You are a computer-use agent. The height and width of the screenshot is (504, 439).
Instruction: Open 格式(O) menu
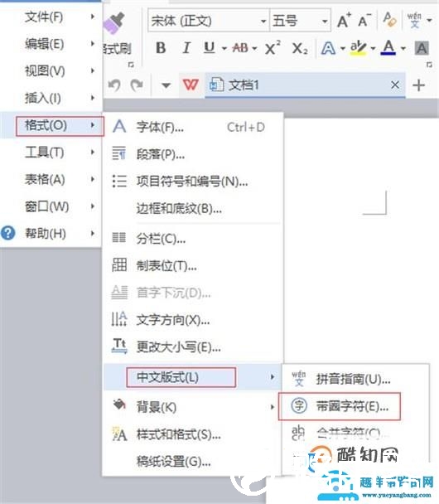click(51, 125)
